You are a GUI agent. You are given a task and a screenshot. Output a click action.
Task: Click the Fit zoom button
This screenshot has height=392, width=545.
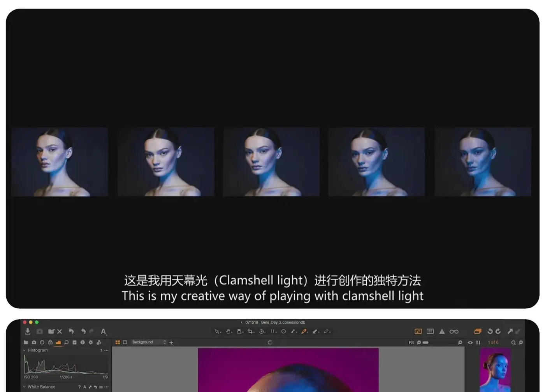tap(411, 343)
